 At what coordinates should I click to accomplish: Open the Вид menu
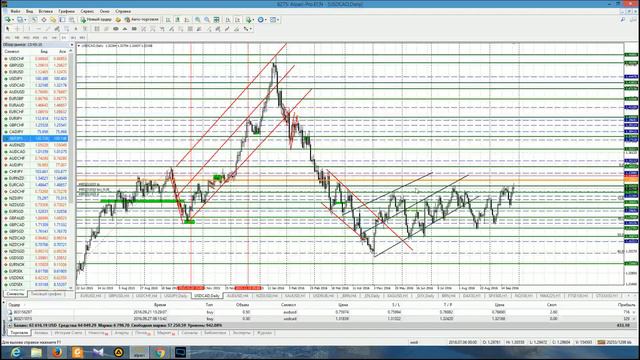coord(29,11)
